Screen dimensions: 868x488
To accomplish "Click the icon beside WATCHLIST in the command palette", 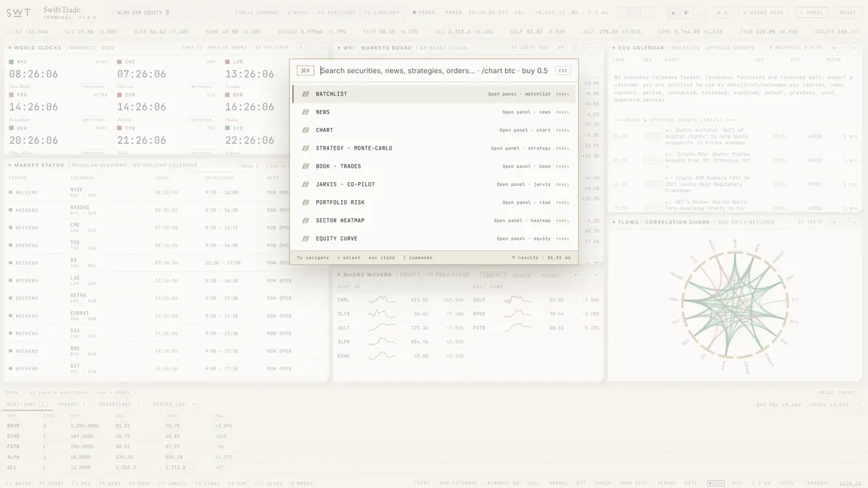I will coord(305,94).
